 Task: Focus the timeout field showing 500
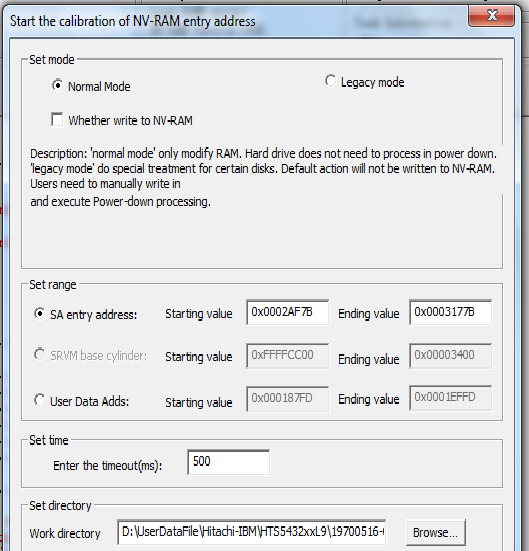pyautogui.click(x=229, y=462)
